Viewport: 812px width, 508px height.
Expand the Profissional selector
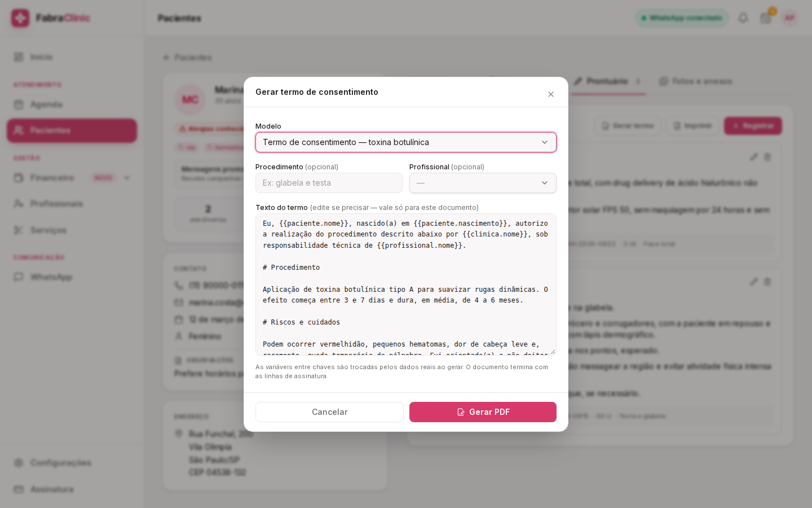coord(483,183)
